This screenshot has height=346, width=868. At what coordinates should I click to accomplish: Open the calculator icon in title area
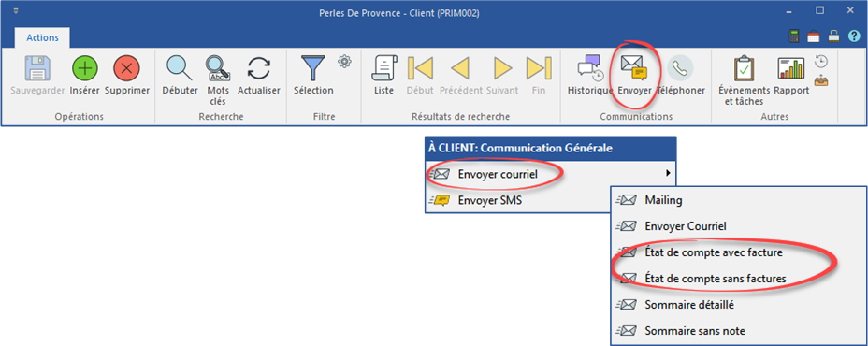(795, 36)
